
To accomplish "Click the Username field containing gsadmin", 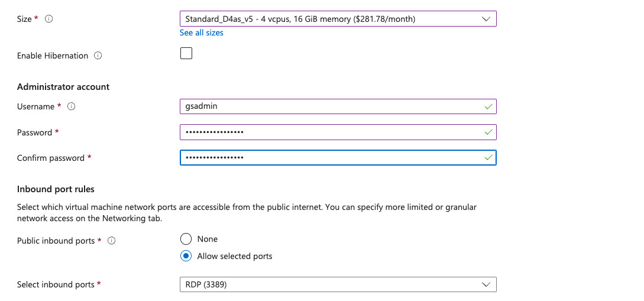I will click(x=331, y=106).
